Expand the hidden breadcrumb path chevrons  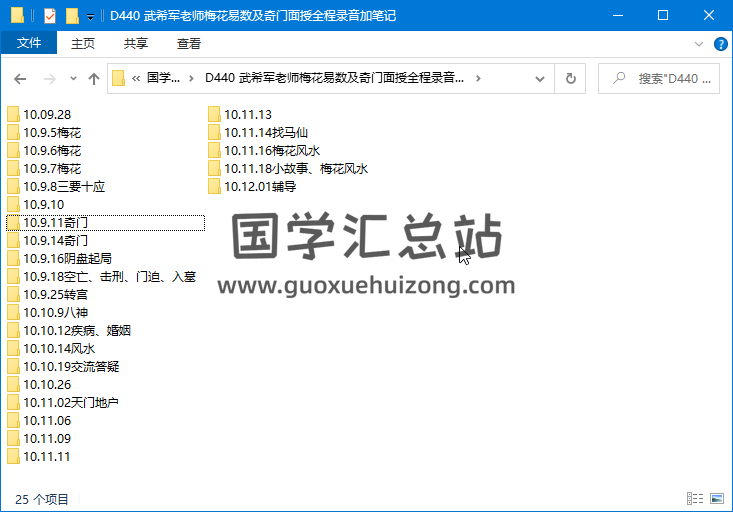136,79
